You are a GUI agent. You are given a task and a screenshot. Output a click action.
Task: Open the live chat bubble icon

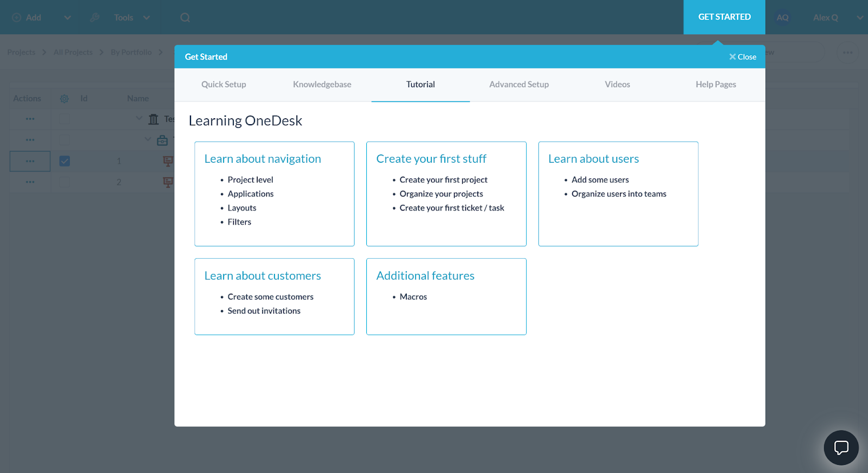tap(841, 448)
